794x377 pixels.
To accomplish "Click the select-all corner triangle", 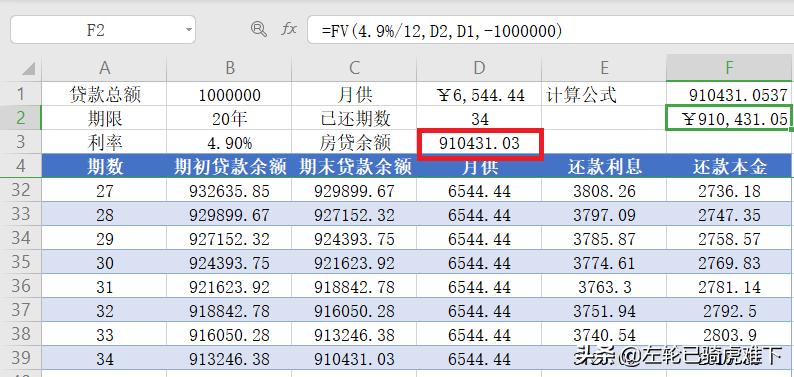I will point(28,69).
